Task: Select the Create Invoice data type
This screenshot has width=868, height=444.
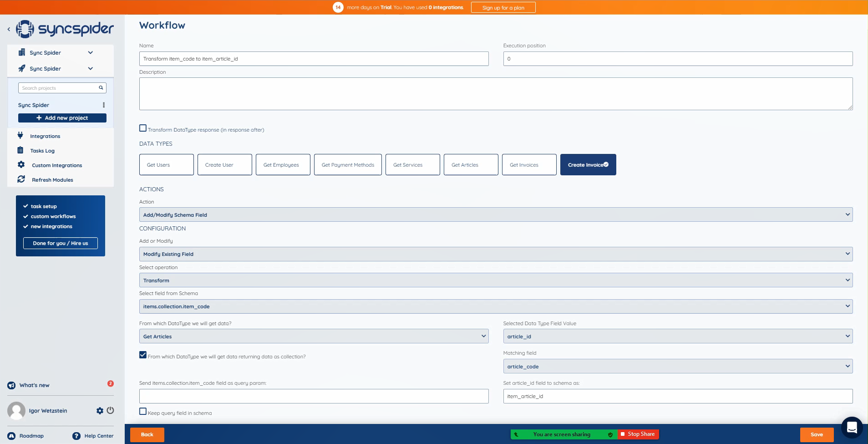Action: (588, 164)
